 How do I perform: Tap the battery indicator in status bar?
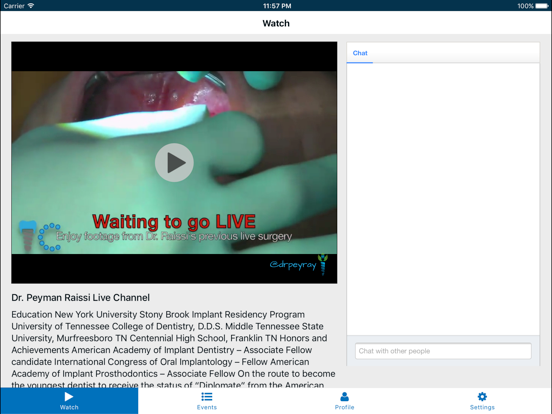point(542,6)
